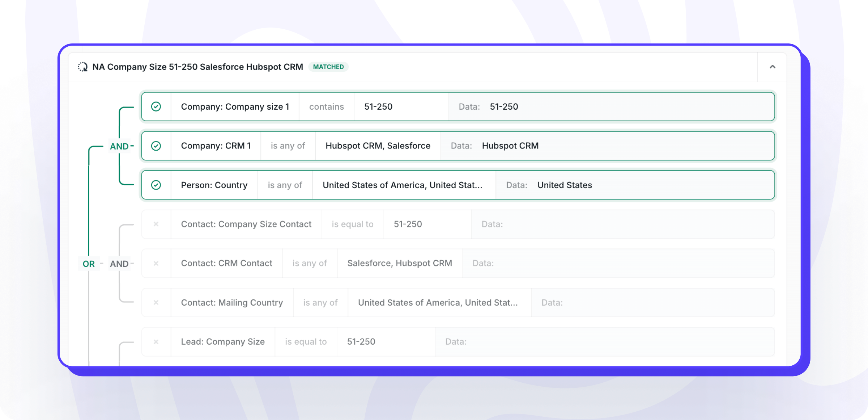Click X icon on CRM Contact row

[156, 263]
